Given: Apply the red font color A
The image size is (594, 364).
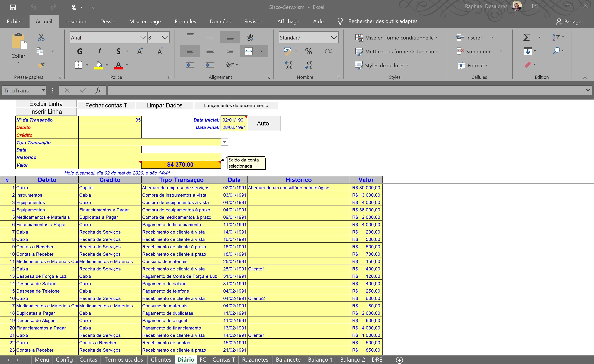Looking at the screenshot, I should [118, 65].
